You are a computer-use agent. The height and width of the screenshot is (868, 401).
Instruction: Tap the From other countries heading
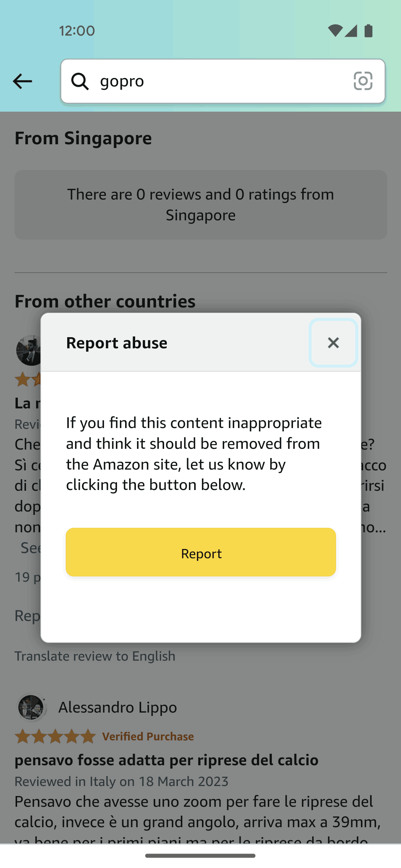coord(105,301)
